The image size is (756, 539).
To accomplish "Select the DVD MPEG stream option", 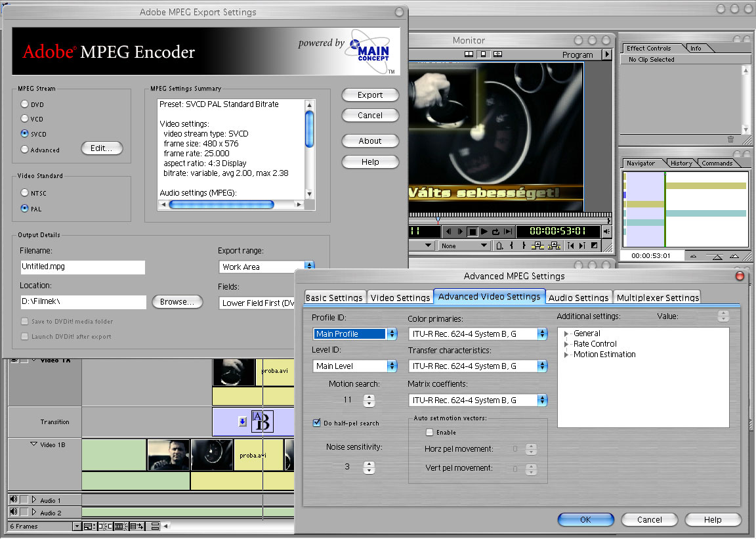I will (24, 104).
